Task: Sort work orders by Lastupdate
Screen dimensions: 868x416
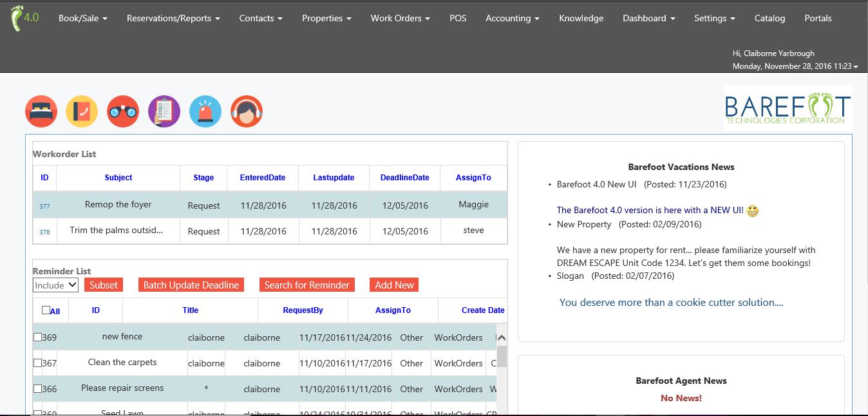Action: [x=334, y=178]
